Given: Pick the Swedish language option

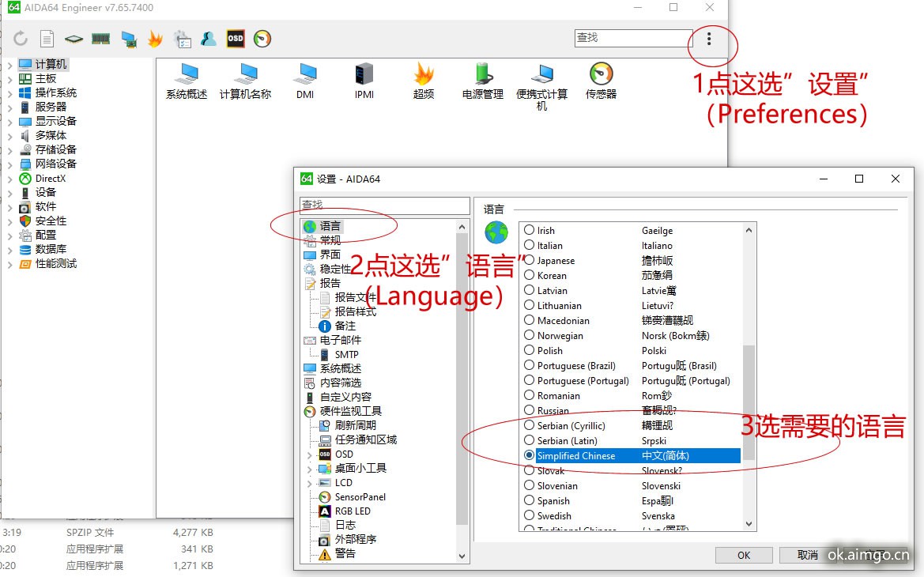Looking at the screenshot, I should pyautogui.click(x=529, y=515).
